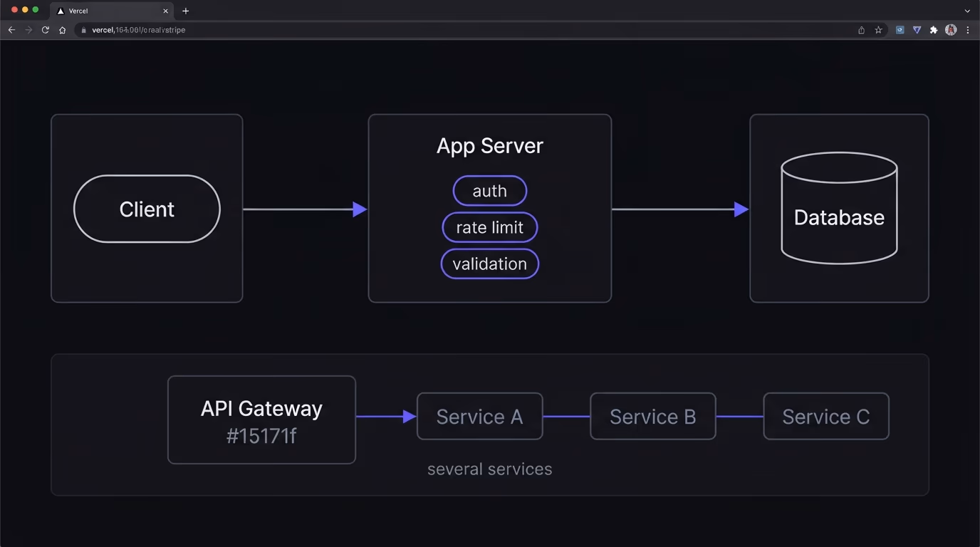980x547 pixels.
Task: Open the profile avatar menu
Action: [x=951, y=30]
